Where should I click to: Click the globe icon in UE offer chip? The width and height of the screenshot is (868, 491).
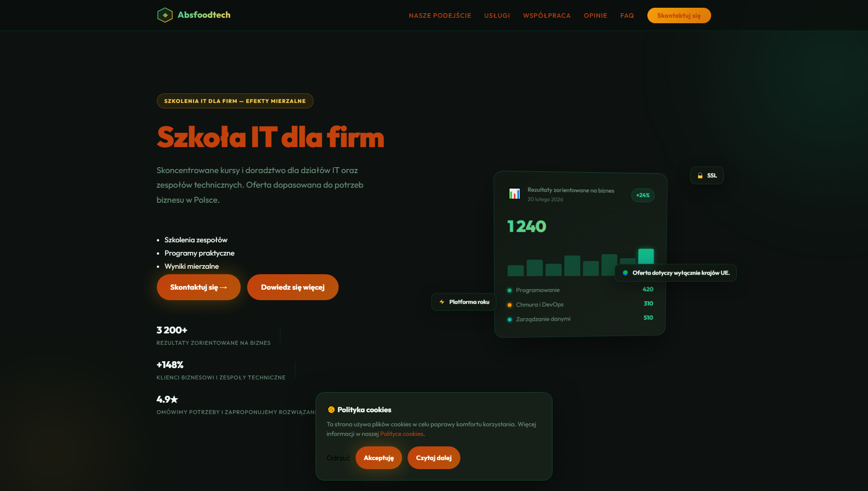coord(625,273)
